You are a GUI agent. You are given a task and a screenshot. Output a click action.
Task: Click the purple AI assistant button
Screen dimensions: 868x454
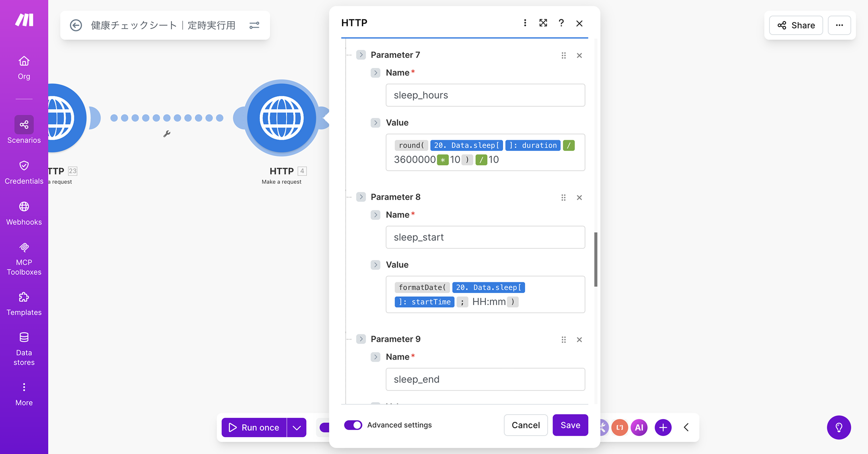pos(639,428)
